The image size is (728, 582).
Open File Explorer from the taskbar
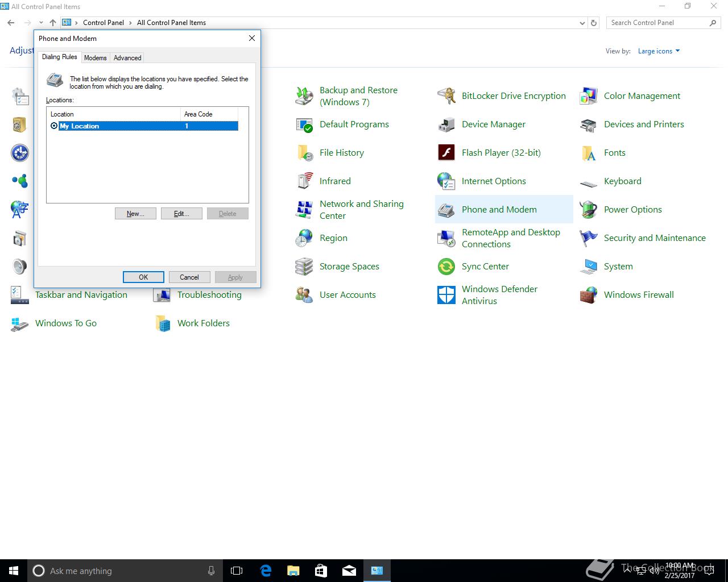[x=293, y=571]
